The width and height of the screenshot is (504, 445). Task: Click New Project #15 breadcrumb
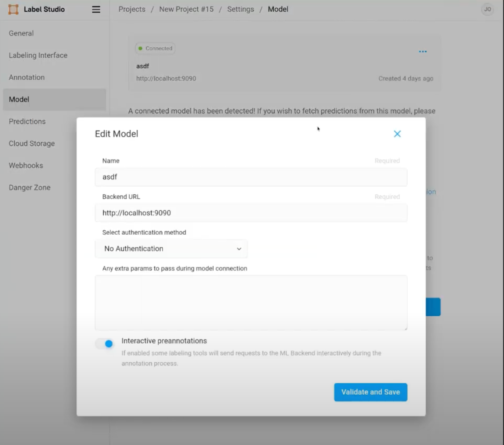click(186, 10)
